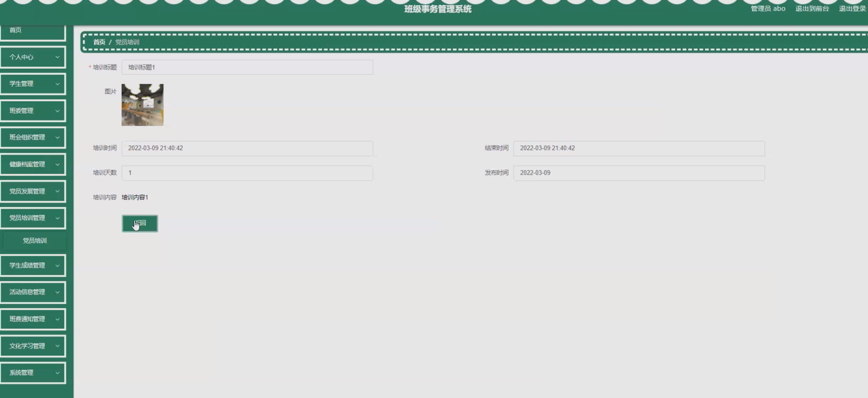Image resolution: width=868 pixels, height=398 pixels.
Task: Expand the 学生管理 sidebar menu
Action: (33, 84)
